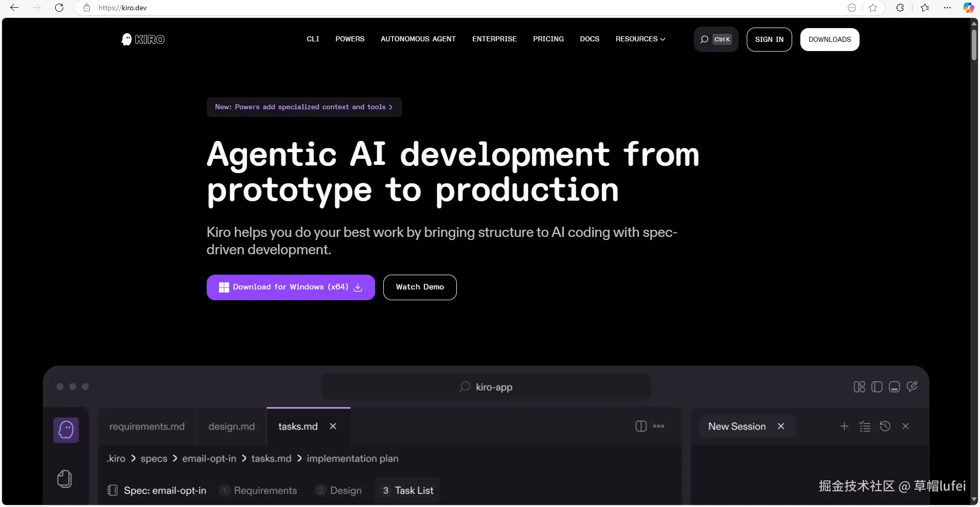Close the tasks.md tab
Viewport: 980px width, 507px height.
pos(333,426)
